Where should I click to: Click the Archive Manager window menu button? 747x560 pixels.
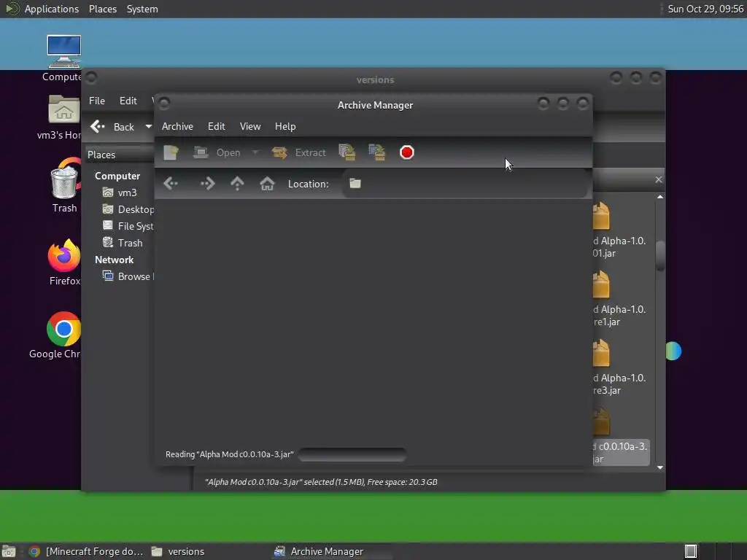(x=164, y=104)
